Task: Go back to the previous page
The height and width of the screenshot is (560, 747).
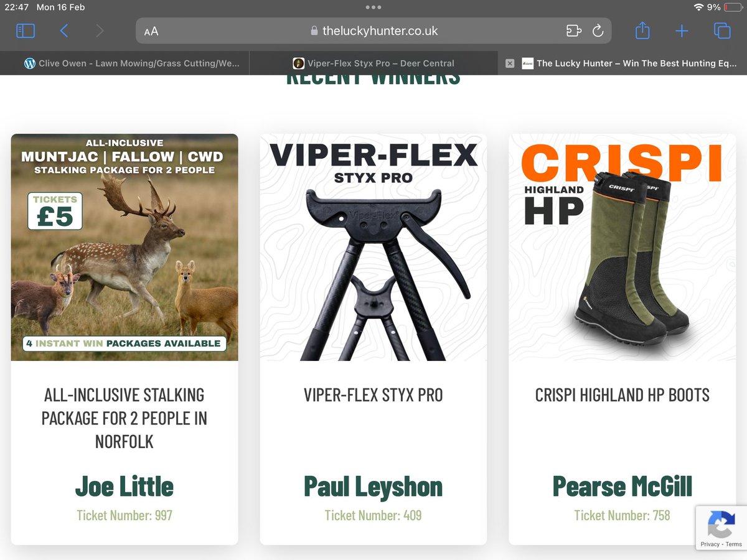Action: click(x=63, y=30)
